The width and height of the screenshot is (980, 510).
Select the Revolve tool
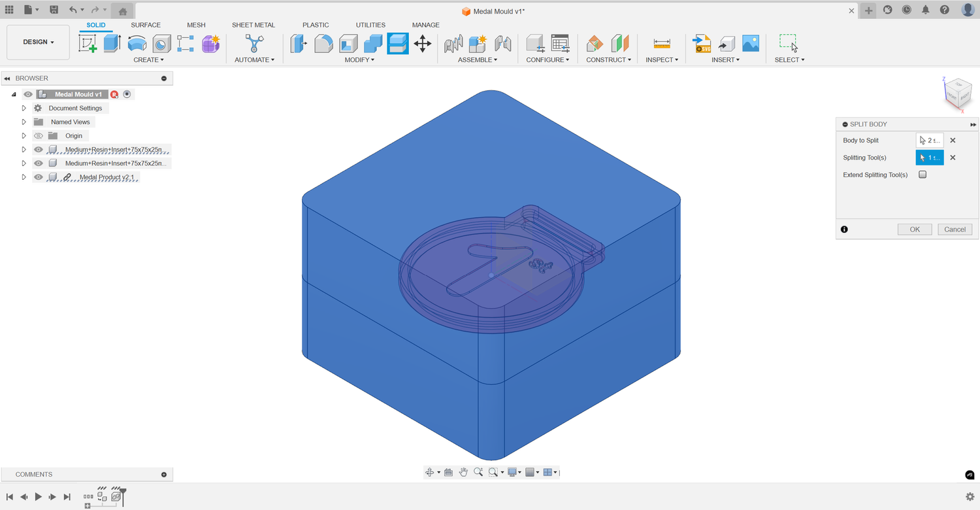pos(137,44)
